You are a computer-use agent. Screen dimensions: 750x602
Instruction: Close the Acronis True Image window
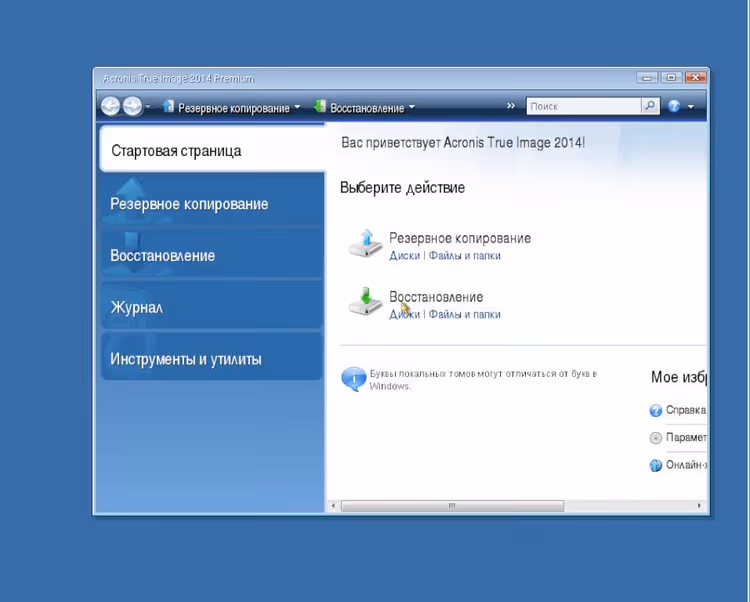coord(695,77)
